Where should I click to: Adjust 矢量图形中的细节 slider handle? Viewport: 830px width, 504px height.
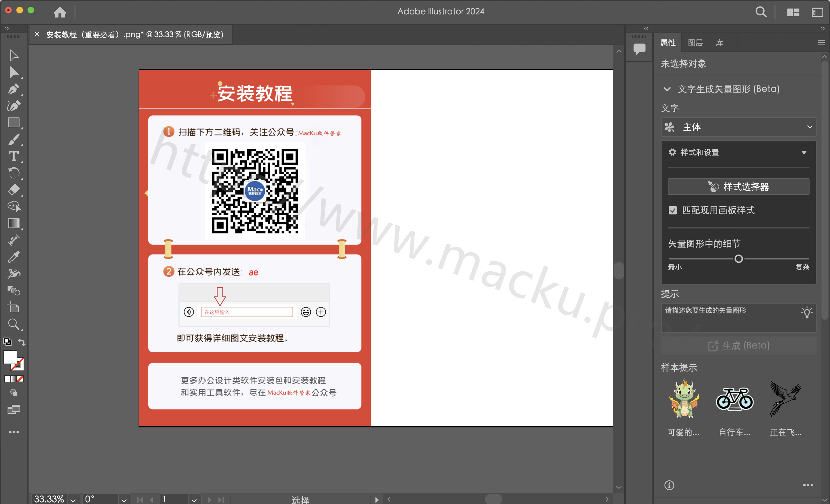tap(738, 259)
